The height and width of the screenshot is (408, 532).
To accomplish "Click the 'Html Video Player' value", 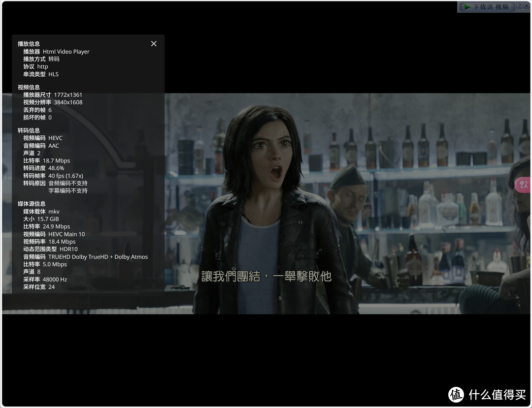I will click(x=66, y=52).
